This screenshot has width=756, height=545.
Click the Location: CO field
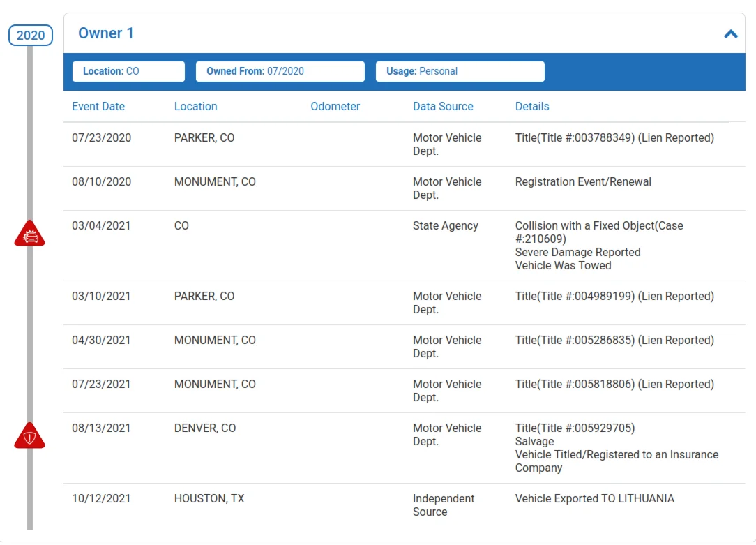coord(128,71)
